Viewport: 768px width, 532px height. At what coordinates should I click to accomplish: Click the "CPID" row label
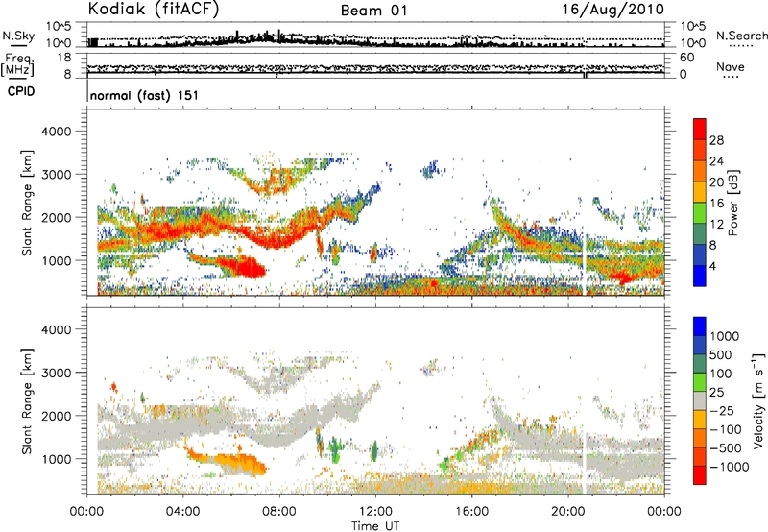[21, 91]
